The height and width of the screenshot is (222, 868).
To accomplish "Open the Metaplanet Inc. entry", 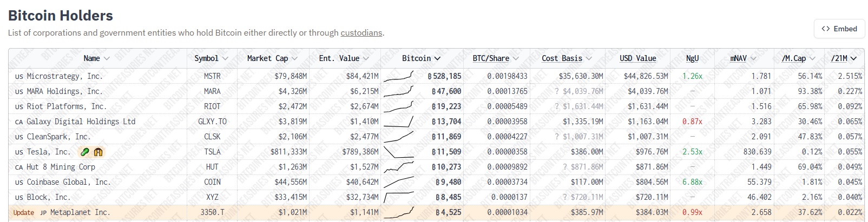I will 80,212.
